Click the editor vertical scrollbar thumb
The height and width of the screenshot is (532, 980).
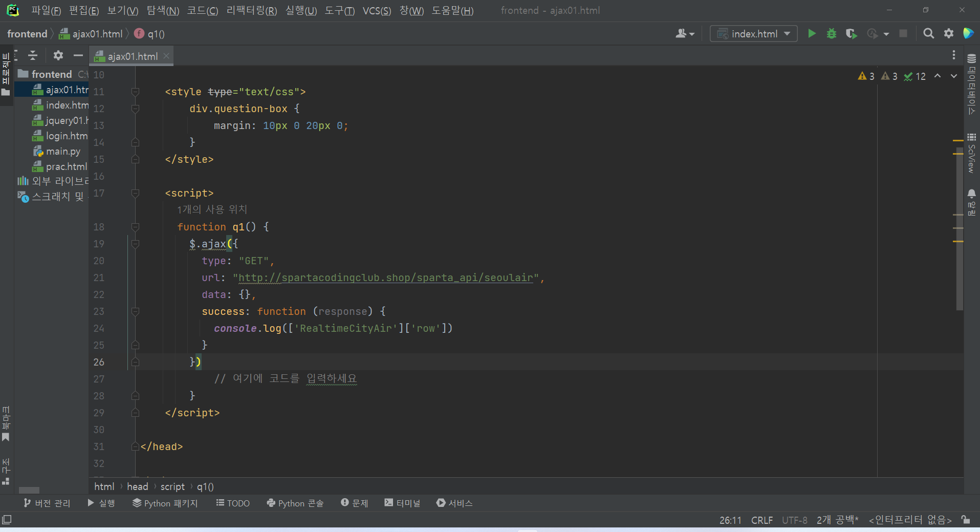960,228
